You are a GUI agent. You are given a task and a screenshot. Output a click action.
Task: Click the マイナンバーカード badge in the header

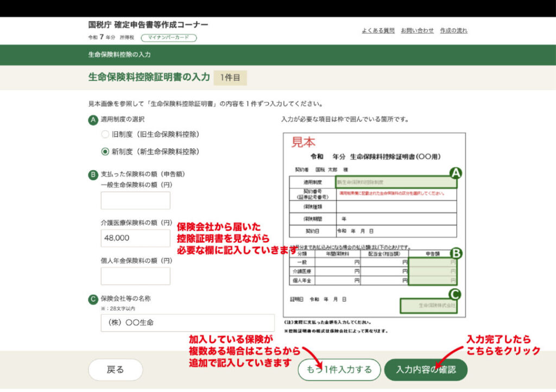pos(168,38)
